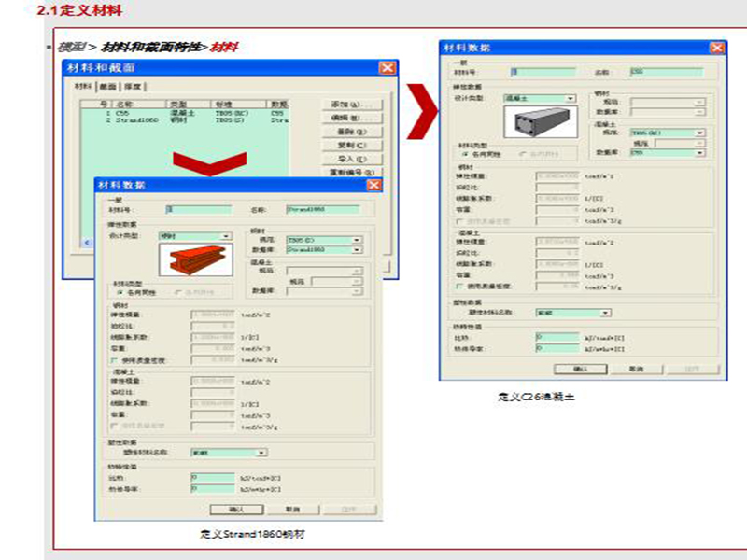This screenshot has height=560, width=747.
Task: Close the Strand1860 材料数据 dialog
Action: point(373,185)
